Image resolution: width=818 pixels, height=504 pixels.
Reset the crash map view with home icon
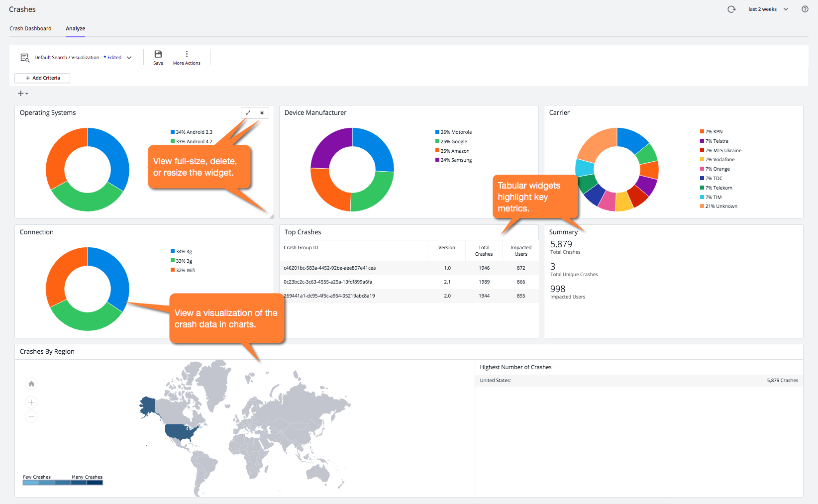[x=31, y=383]
